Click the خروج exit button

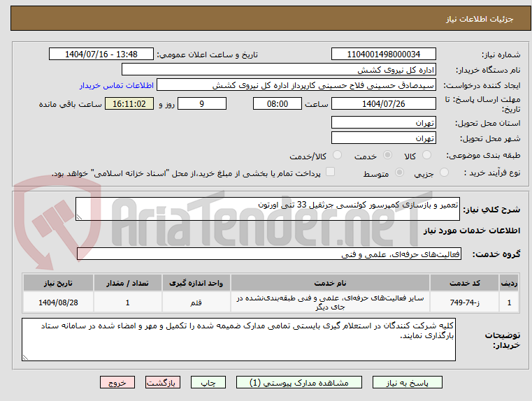[x=117, y=382]
